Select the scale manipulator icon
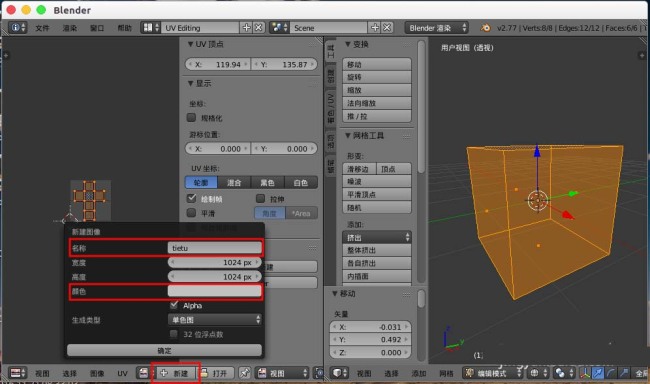 (x=623, y=373)
